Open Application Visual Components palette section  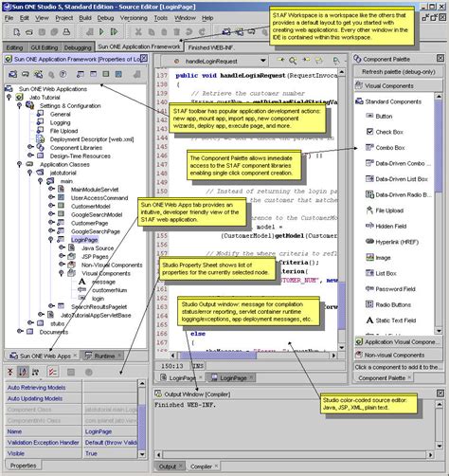399,342
